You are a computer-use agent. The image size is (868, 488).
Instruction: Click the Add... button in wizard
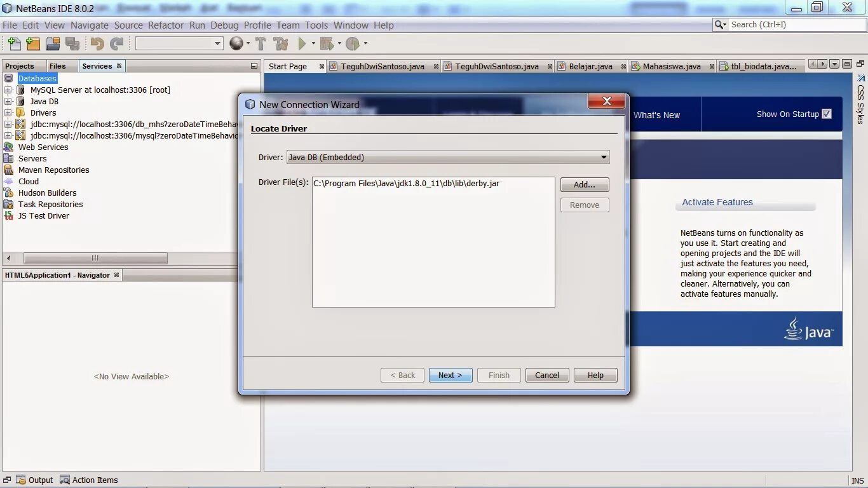coord(585,184)
